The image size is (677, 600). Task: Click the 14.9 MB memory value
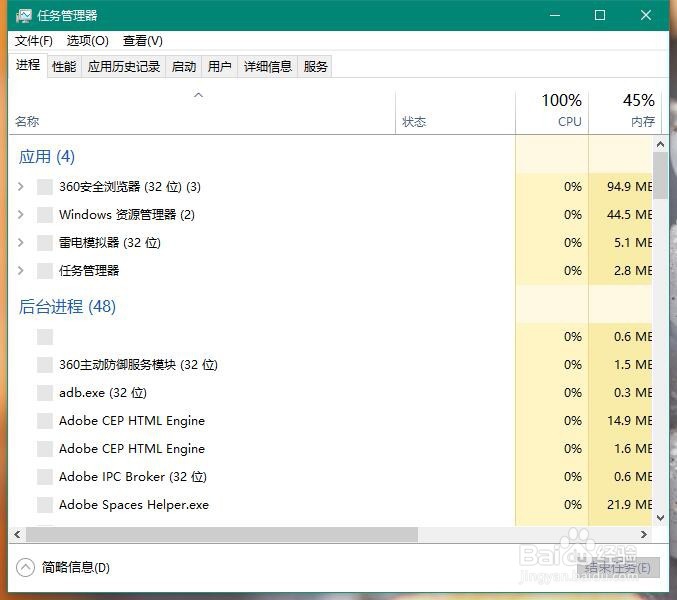click(x=630, y=421)
